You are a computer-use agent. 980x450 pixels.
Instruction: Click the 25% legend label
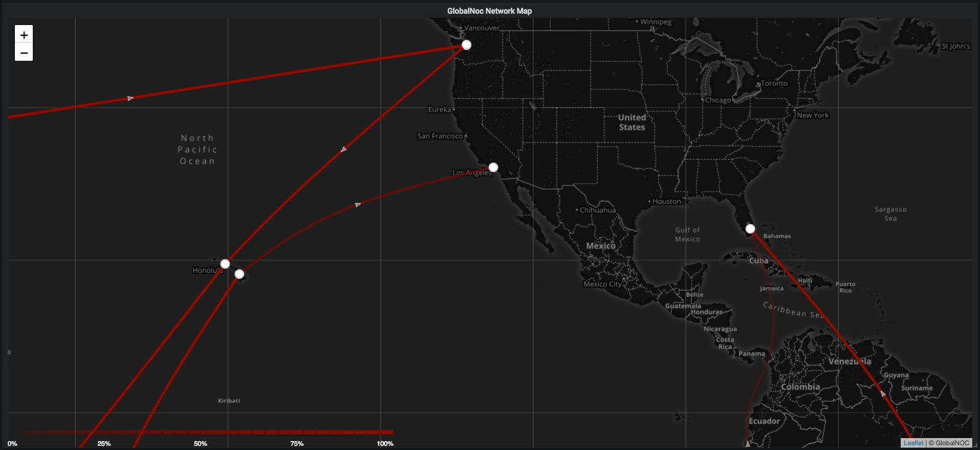click(104, 443)
